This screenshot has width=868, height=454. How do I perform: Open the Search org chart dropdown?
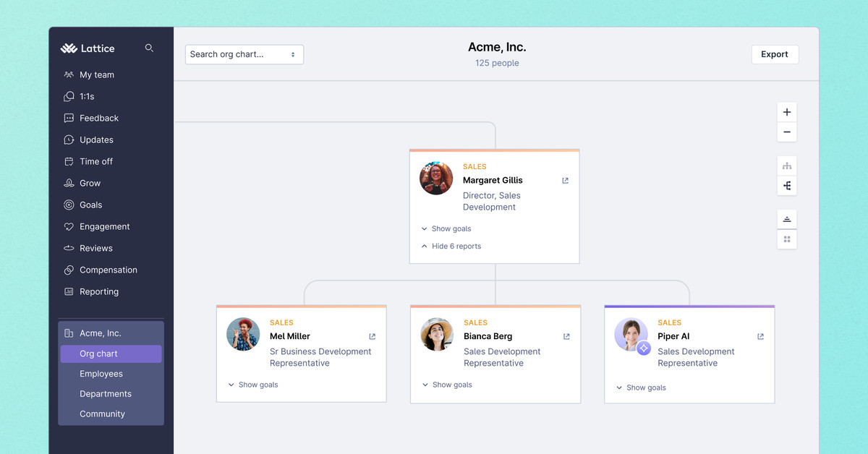244,54
